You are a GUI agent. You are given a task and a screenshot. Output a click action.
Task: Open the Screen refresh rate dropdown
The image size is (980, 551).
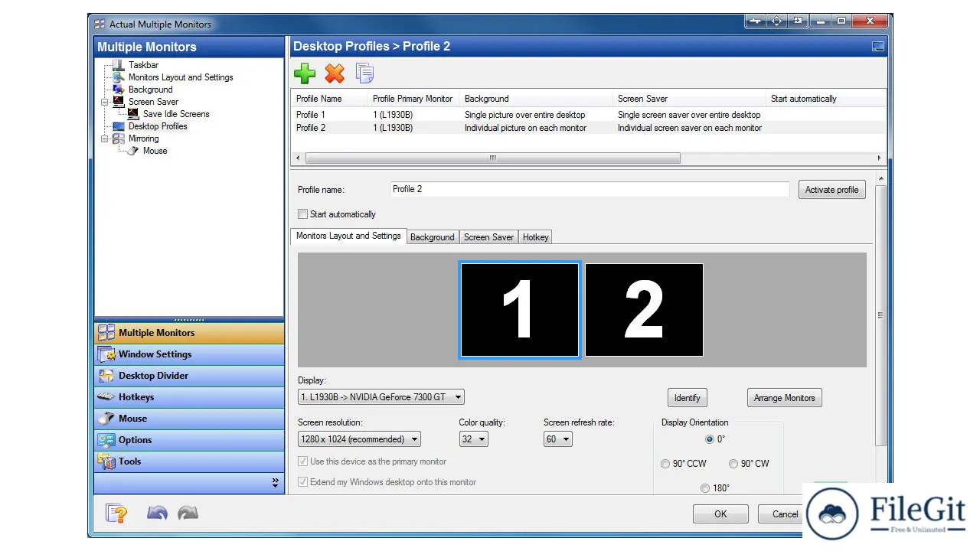coord(558,439)
